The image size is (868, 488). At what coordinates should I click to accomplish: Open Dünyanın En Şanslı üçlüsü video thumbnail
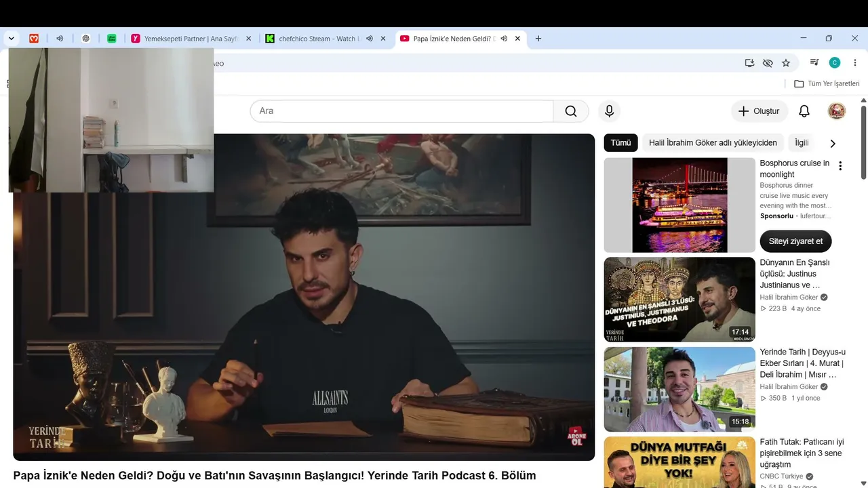[679, 300]
